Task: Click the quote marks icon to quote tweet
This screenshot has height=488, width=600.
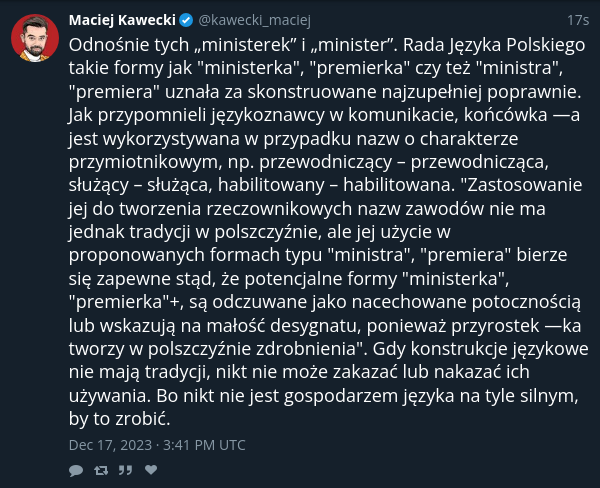Action: [126, 470]
